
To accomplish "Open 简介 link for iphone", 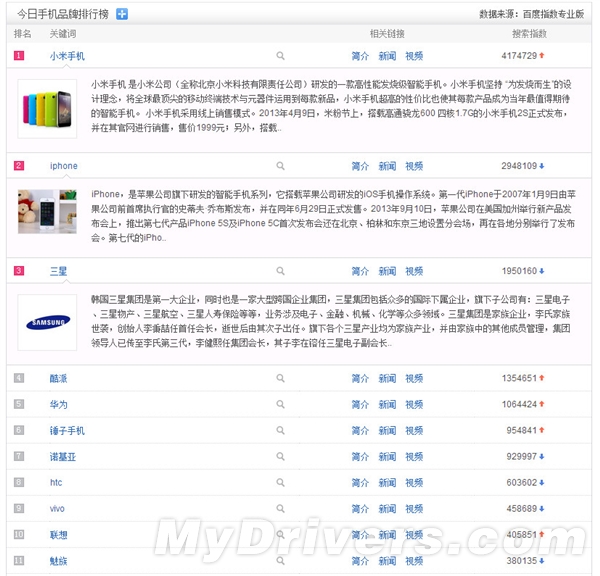I will (360, 166).
